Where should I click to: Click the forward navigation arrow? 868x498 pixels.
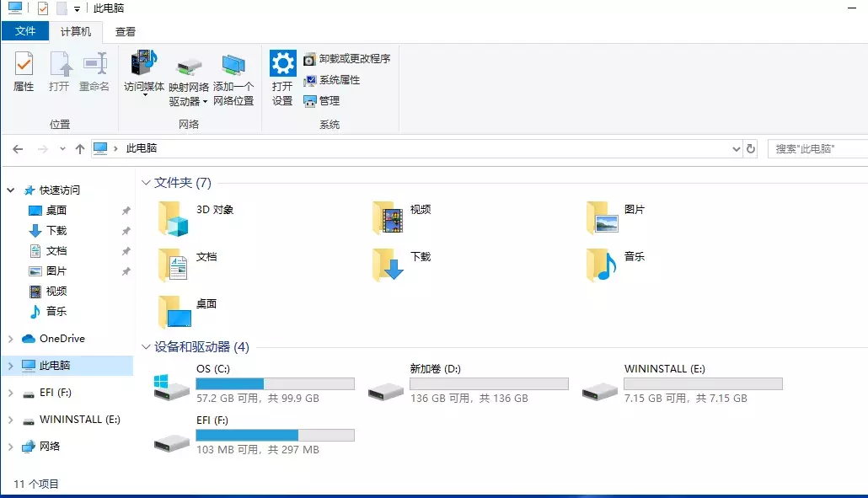tap(43, 149)
